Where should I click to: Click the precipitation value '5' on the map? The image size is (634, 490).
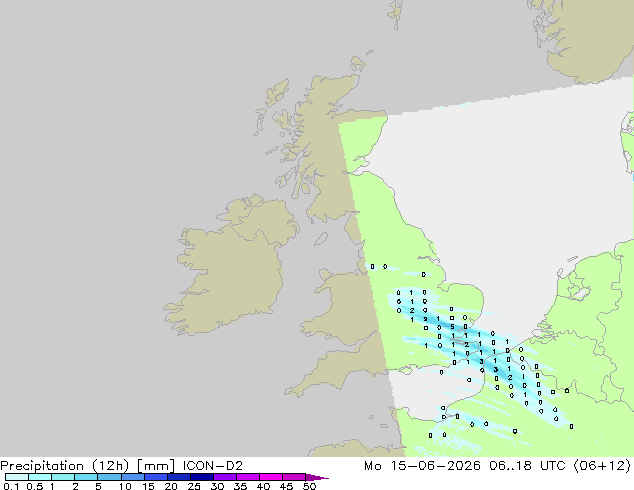452,327
